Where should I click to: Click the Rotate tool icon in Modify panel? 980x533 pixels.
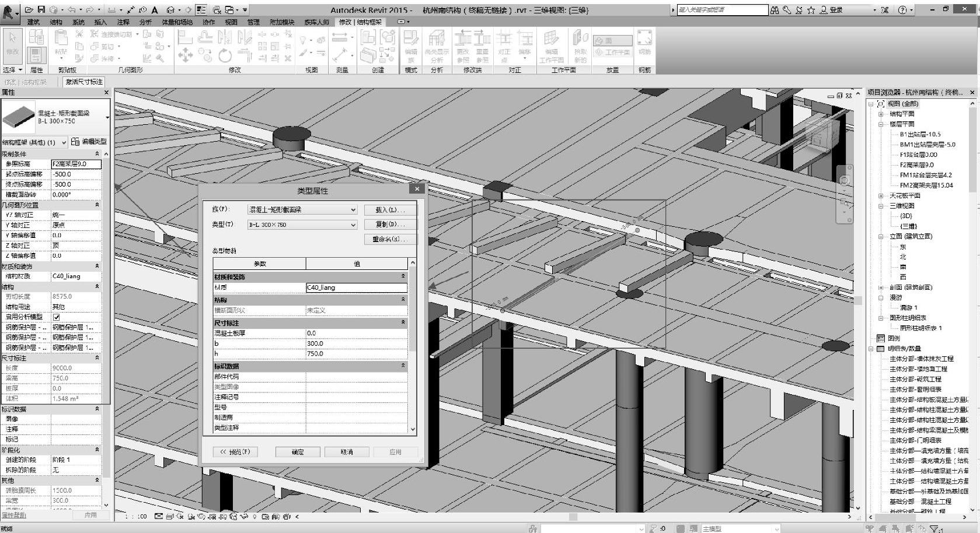[225, 55]
